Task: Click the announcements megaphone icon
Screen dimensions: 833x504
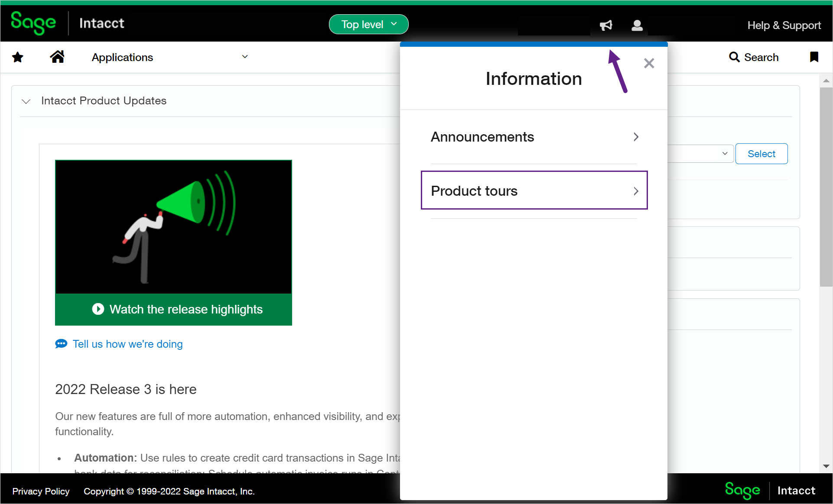Action: (606, 26)
